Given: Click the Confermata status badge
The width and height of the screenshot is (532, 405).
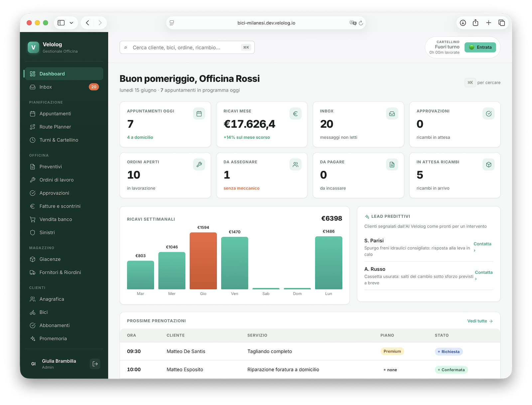Looking at the screenshot, I should 451,370.
